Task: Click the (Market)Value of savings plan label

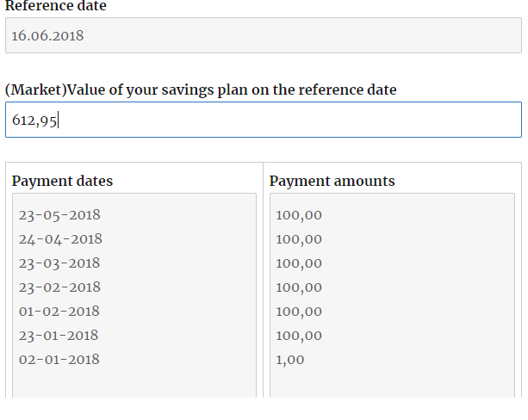Action: tap(201, 90)
